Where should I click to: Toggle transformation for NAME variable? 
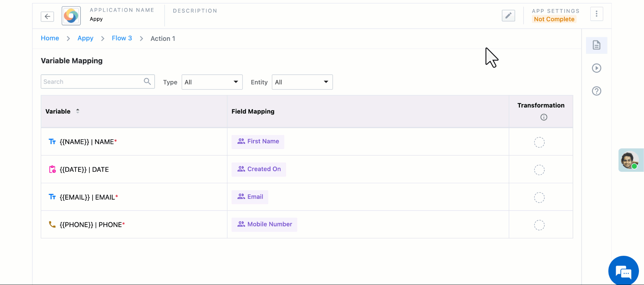click(x=539, y=142)
